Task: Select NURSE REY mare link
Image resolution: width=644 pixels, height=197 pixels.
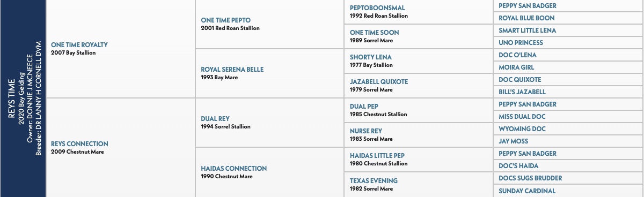Action: (x=366, y=131)
